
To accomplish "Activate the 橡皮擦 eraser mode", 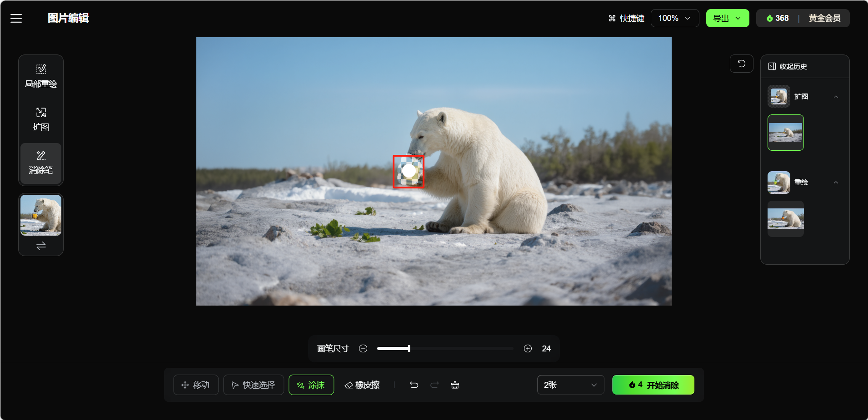I will (x=362, y=385).
